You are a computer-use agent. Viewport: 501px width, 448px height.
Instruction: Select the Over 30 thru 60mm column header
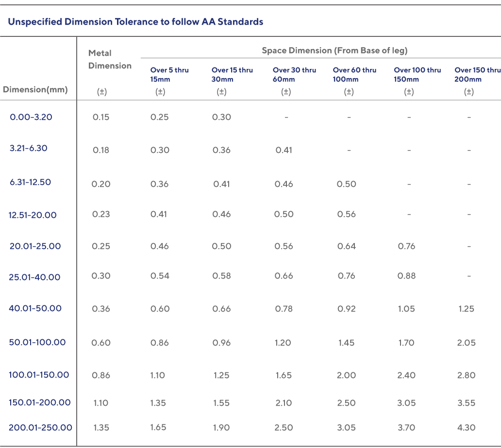(294, 74)
